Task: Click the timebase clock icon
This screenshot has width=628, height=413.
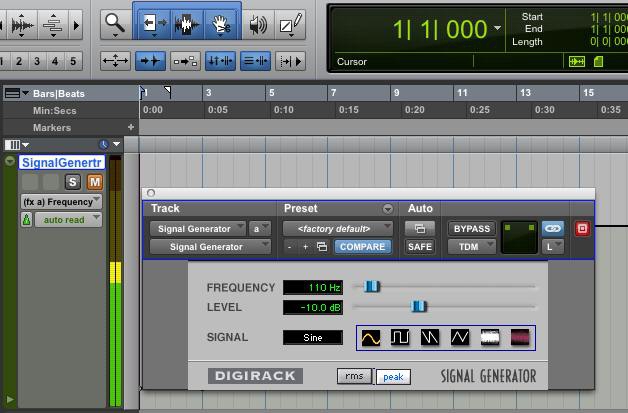Action: tap(104, 145)
